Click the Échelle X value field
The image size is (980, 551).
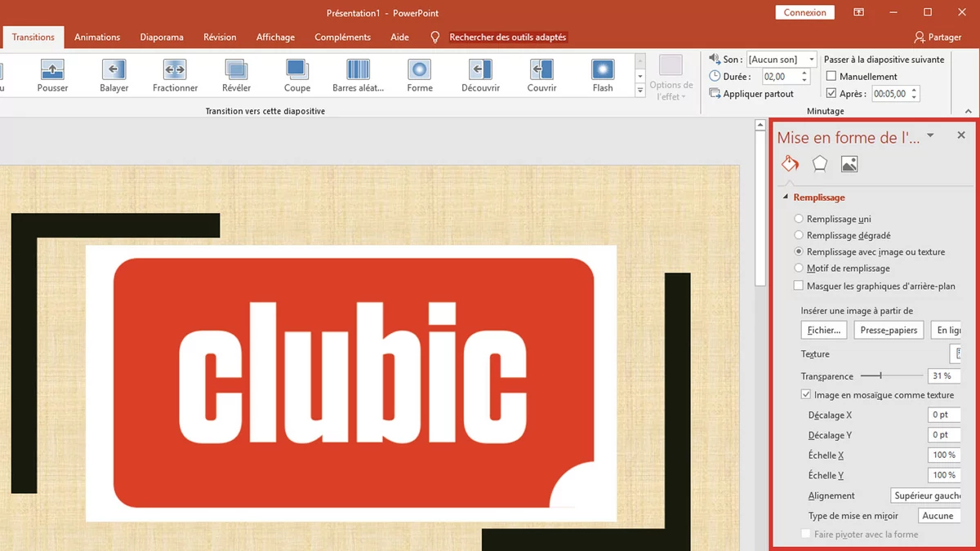(x=944, y=455)
